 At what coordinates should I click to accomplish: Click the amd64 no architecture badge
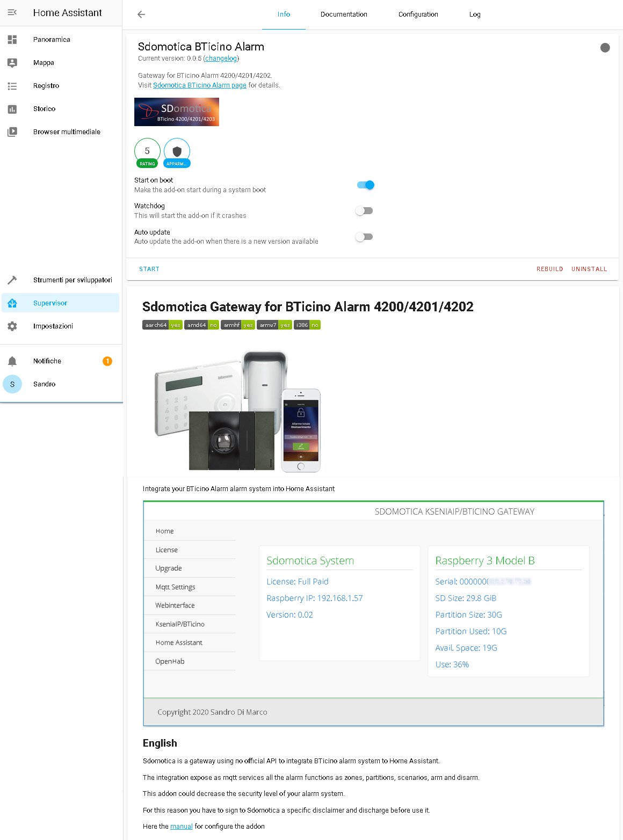click(x=201, y=325)
